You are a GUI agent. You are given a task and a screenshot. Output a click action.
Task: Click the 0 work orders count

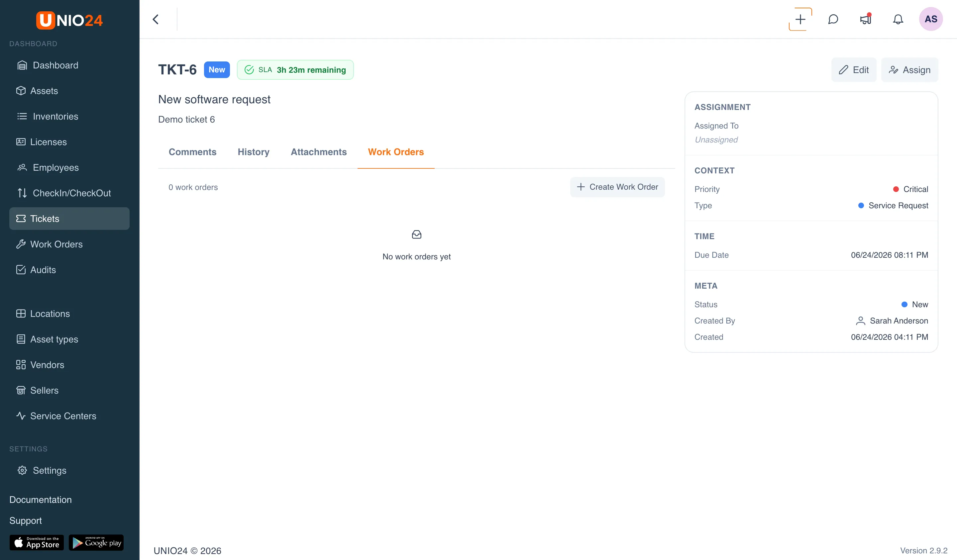(x=193, y=187)
